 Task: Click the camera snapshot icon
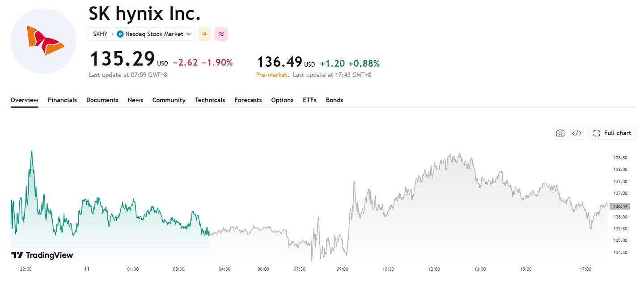[x=560, y=133]
